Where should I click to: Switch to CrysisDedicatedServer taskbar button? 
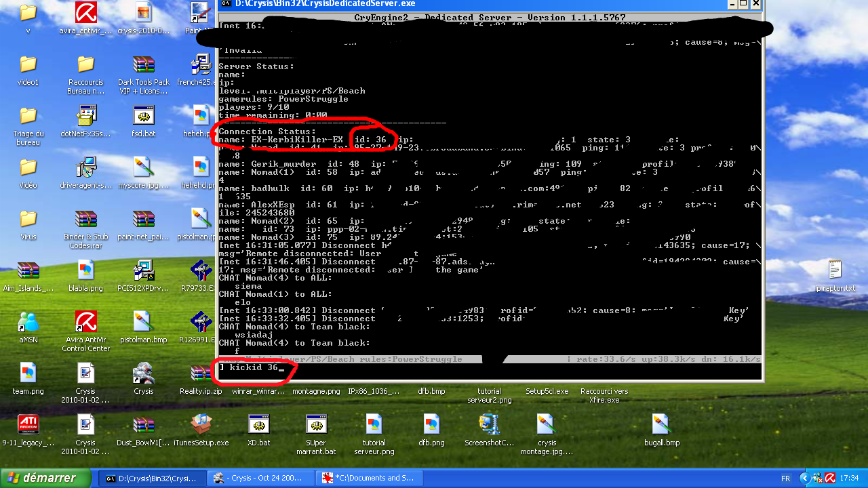[152, 478]
